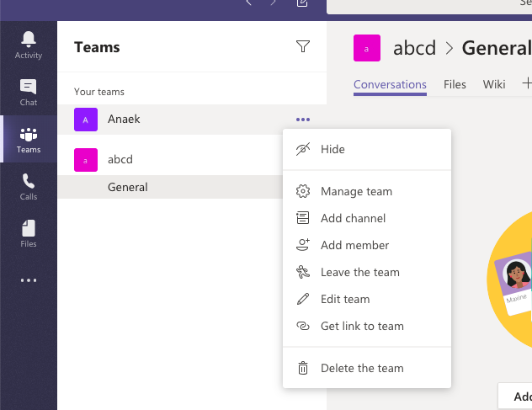Click the abcd team name in header
The width and height of the screenshot is (532, 410).
tap(415, 48)
